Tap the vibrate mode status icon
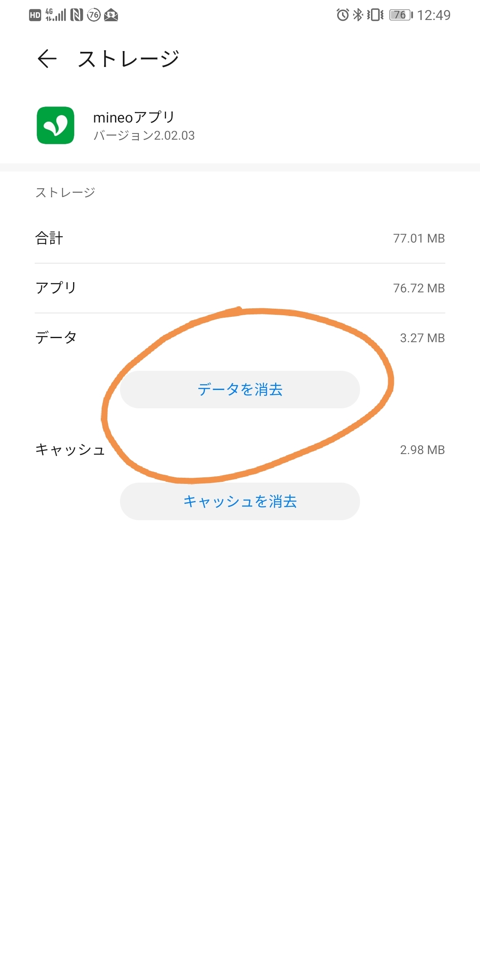This screenshot has height=980, width=480. tap(375, 15)
